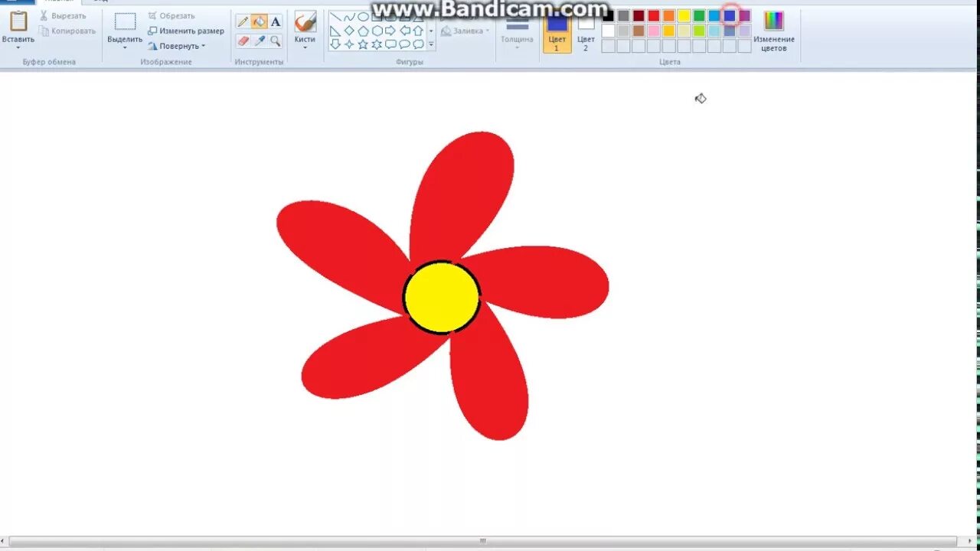Select the diamond shape
The image size is (980, 551).
click(x=349, y=31)
